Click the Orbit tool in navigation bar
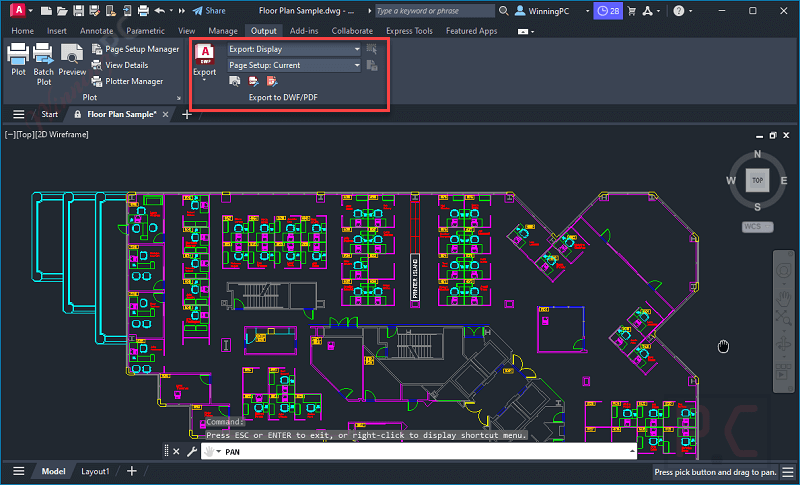Screen dimensions: 800x485 pyautogui.click(x=784, y=345)
